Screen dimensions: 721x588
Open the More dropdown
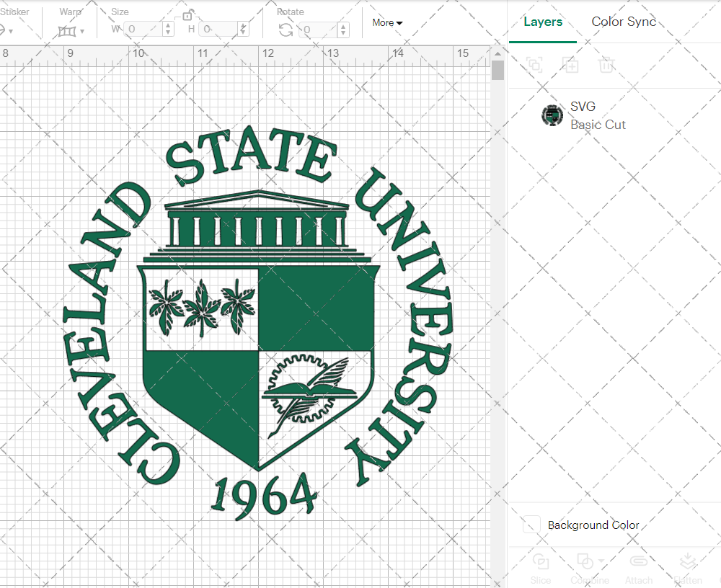[x=387, y=22]
